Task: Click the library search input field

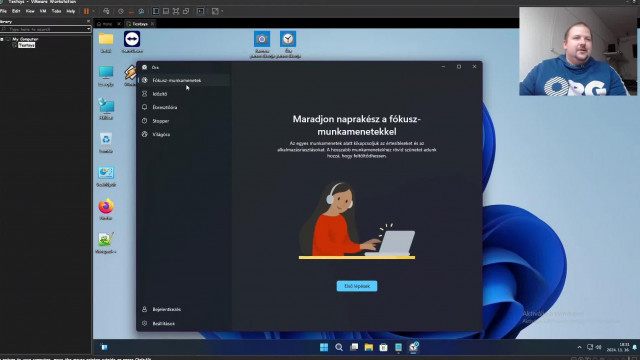Action: click(45, 29)
